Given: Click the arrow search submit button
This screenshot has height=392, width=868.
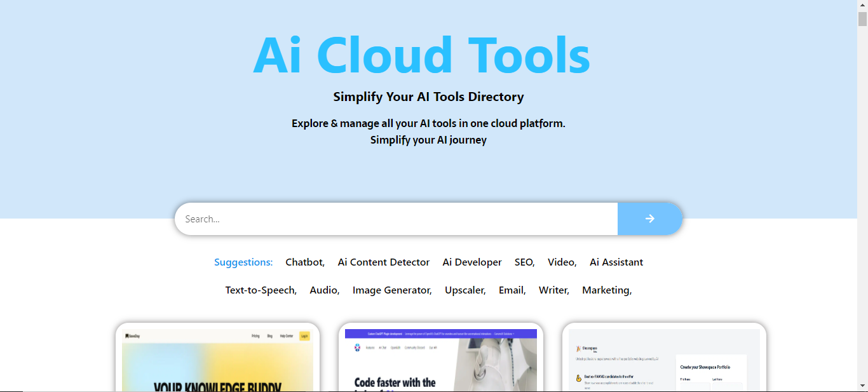Looking at the screenshot, I should click(x=649, y=219).
